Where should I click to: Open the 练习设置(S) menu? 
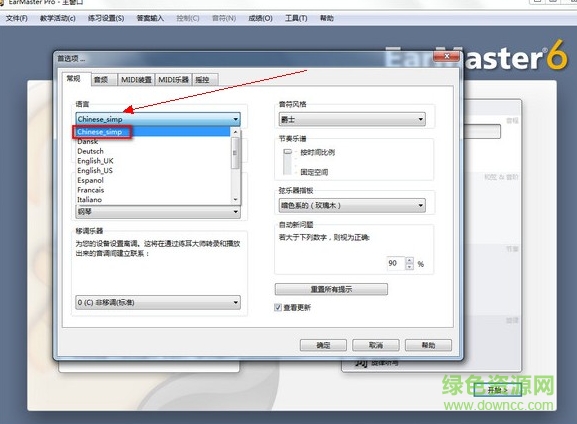point(106,18)
